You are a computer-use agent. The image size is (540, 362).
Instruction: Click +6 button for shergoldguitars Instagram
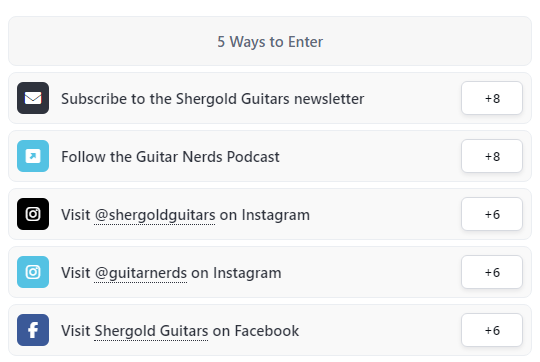(492, 214)
